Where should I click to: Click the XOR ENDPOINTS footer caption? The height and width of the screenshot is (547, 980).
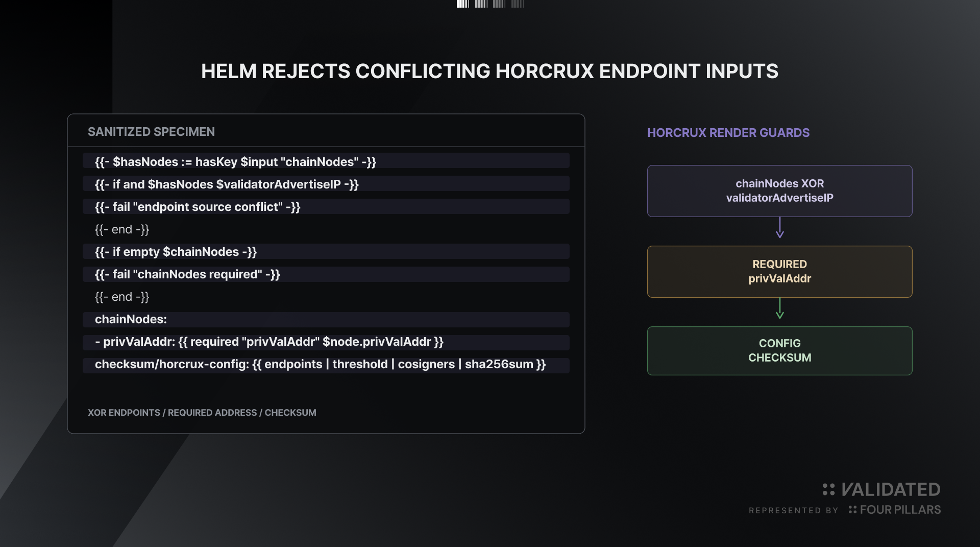point(202,412)
